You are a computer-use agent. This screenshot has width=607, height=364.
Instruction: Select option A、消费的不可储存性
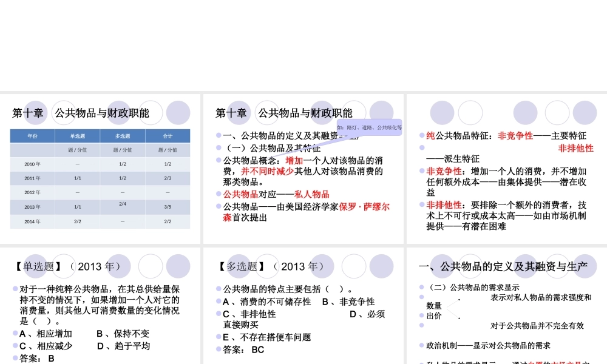click(x=267, y=302)
